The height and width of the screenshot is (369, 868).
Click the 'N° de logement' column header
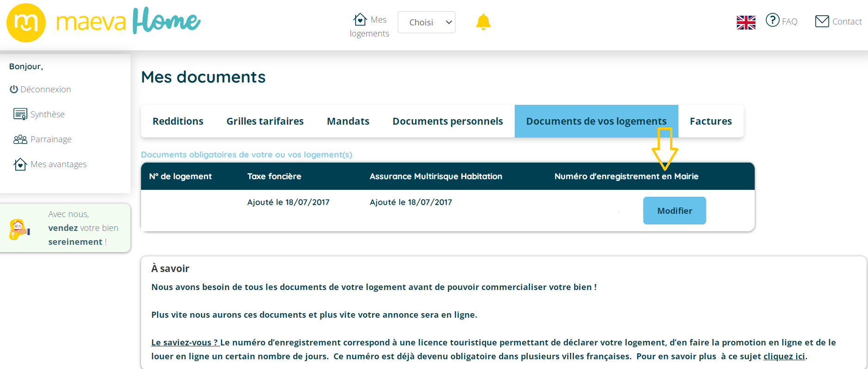tap(180, 176)
